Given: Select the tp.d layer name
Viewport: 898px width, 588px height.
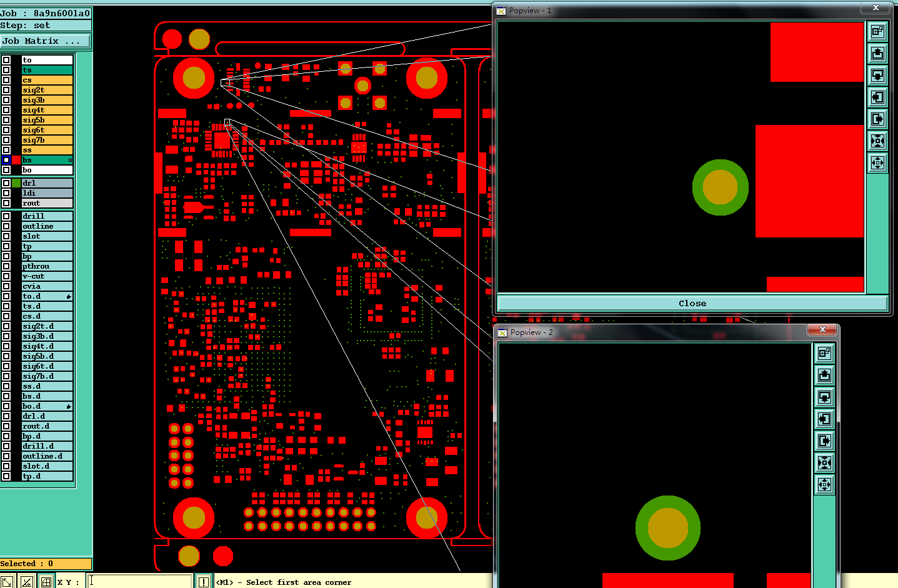Looking at the screenshot, I should (x=47, y=476).
